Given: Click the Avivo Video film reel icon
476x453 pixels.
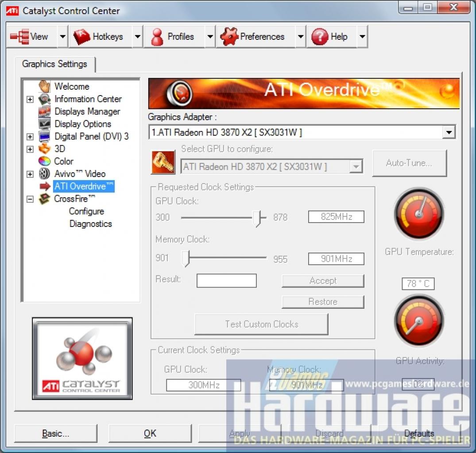Looking at the screenshot, I should point(45,174).
